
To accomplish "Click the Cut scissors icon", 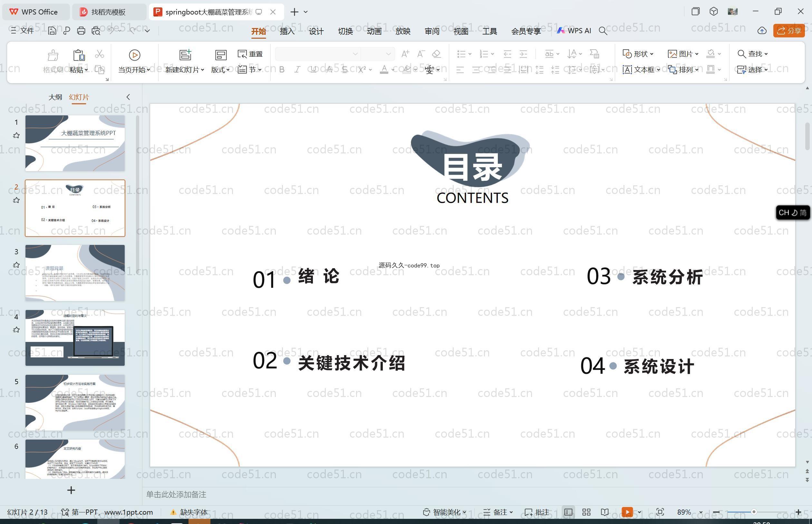I will [x=99, y=54].
